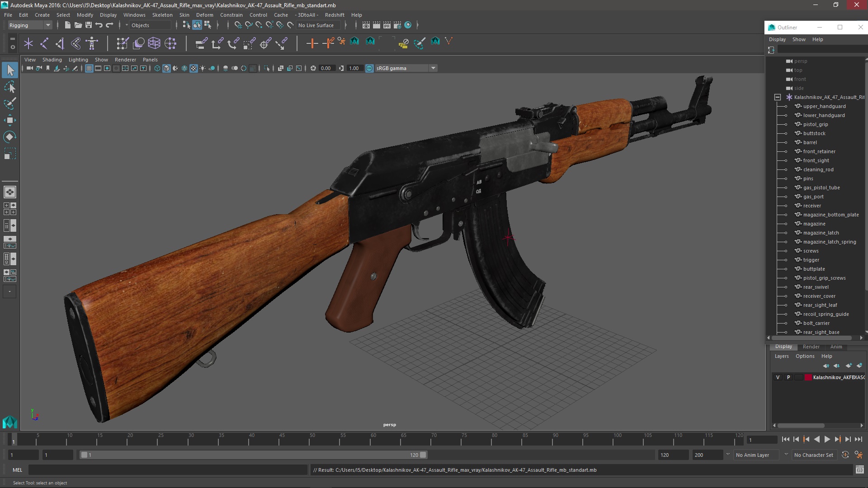Activate the Rotate tool in toolbox
868x488 pixels.
pyautogui.click(x=9, y=137)
